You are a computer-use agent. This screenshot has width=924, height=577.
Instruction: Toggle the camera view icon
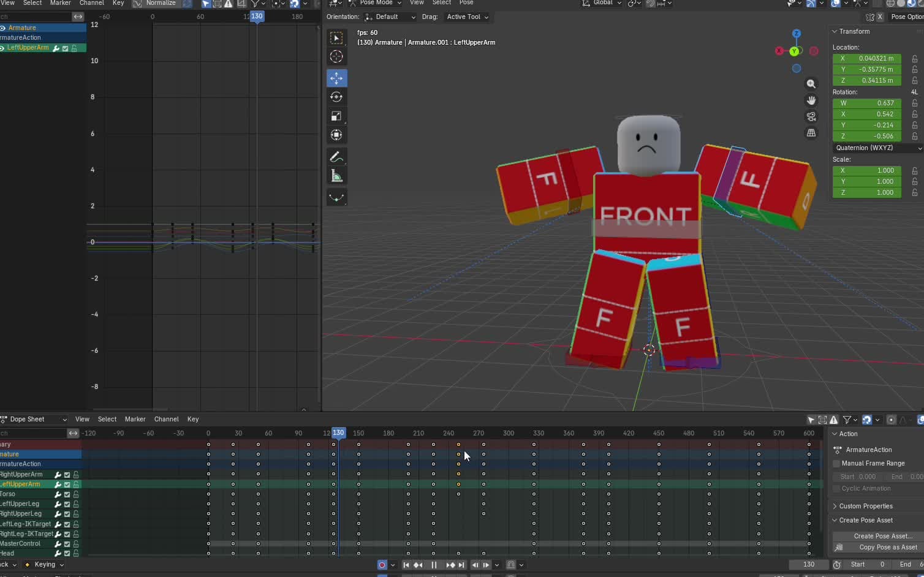[x=811, y=116]
